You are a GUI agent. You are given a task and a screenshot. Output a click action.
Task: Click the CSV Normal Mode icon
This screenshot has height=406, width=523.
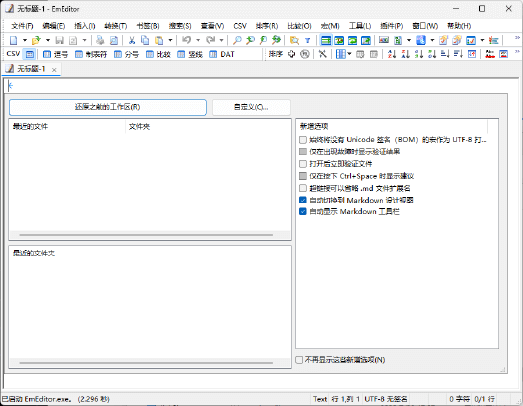30,54
